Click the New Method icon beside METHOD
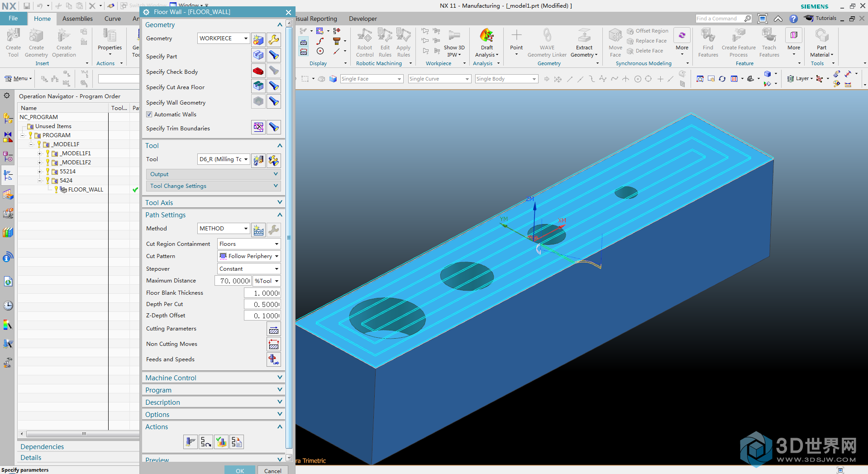The image size is (868, 474). (x=258, y=230)
